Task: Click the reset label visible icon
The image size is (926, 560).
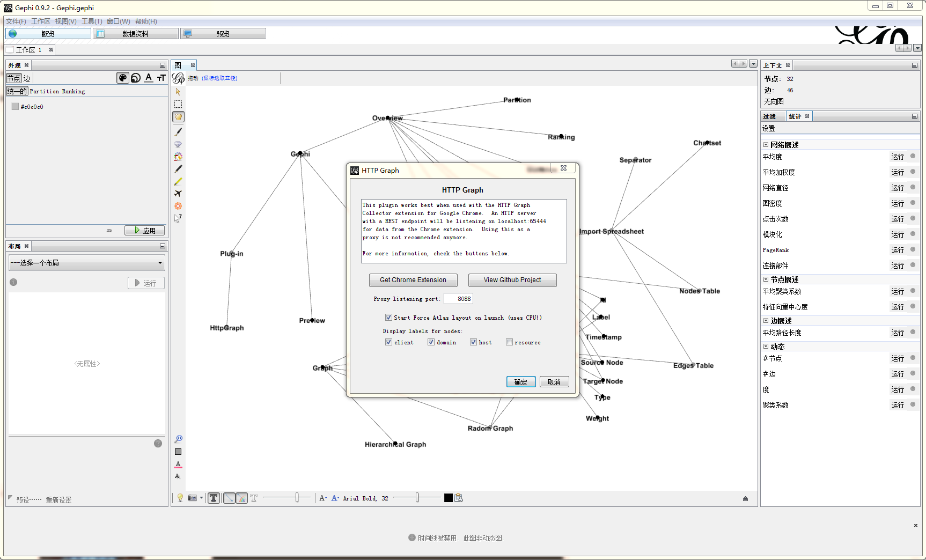Action: pos(178,476)
